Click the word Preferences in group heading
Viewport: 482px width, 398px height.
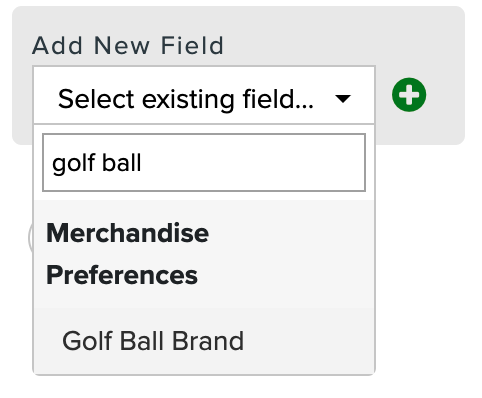click(122, 275)
